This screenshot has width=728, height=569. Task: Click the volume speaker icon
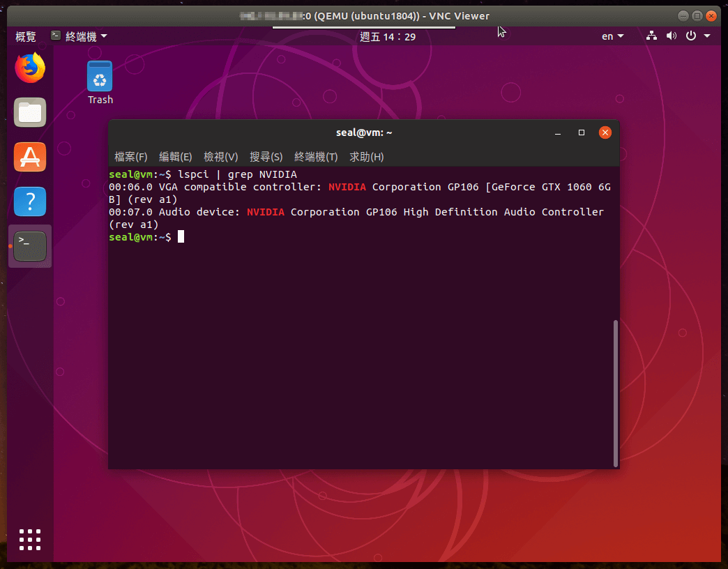tap(671, 36)
